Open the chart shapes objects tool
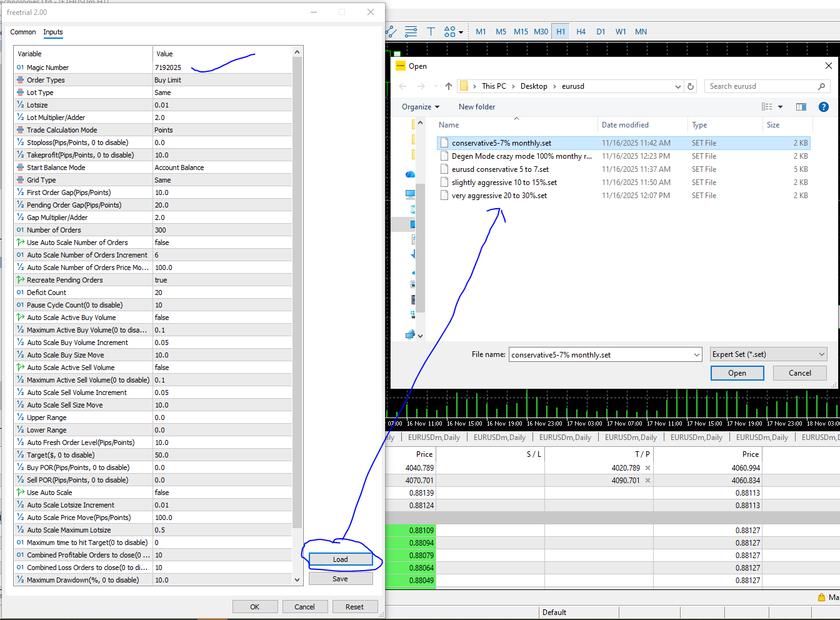 click(451, 31)
